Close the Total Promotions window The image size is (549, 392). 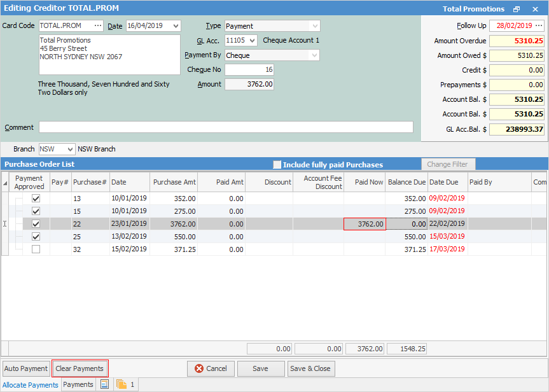tap(535, 9)
